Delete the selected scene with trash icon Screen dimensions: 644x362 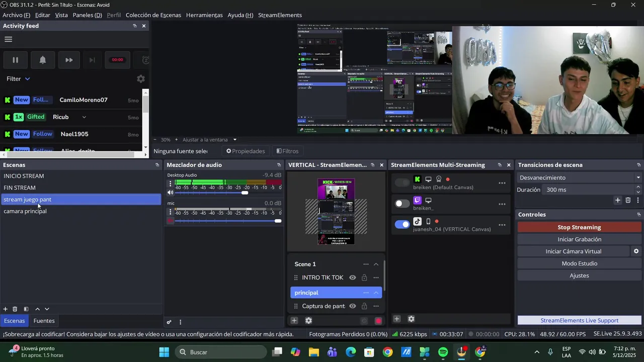(x=15, y=309)
